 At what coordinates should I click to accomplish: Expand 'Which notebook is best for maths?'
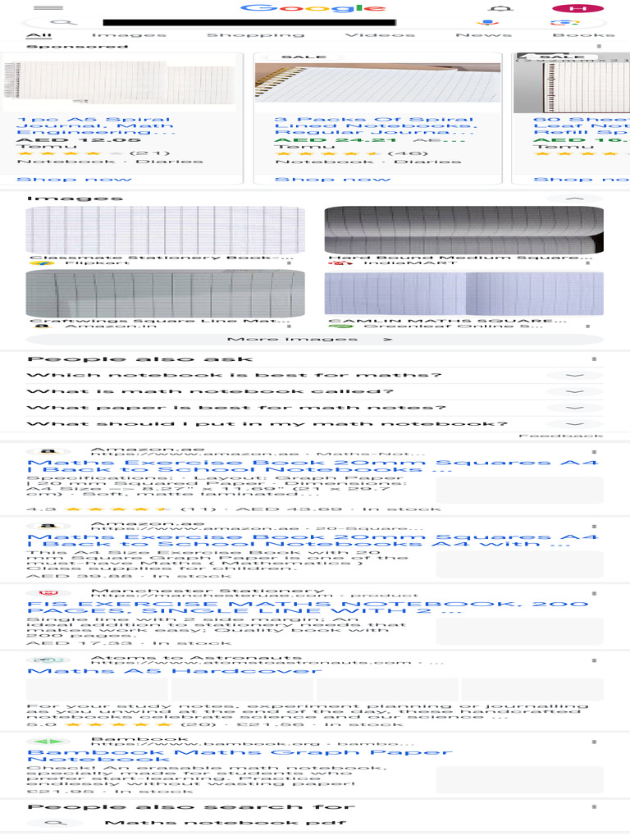314,375
